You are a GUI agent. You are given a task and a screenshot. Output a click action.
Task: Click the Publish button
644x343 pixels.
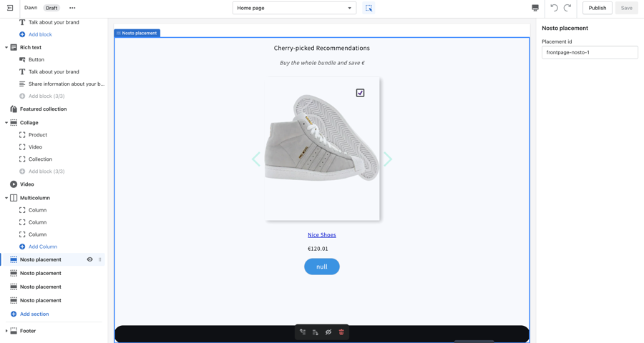coord(597,8)
